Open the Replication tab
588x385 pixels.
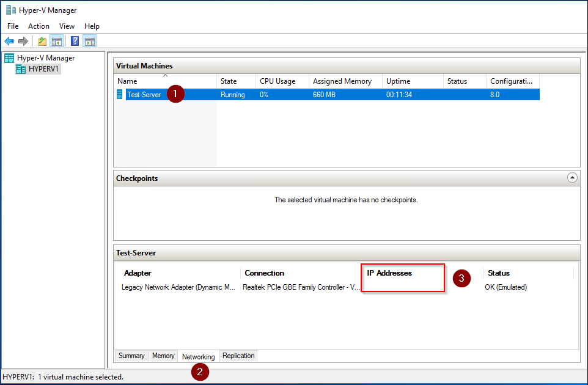238,356
